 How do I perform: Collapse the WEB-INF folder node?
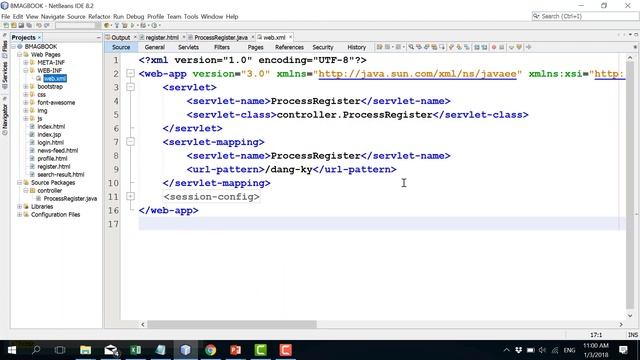[25, 71]
